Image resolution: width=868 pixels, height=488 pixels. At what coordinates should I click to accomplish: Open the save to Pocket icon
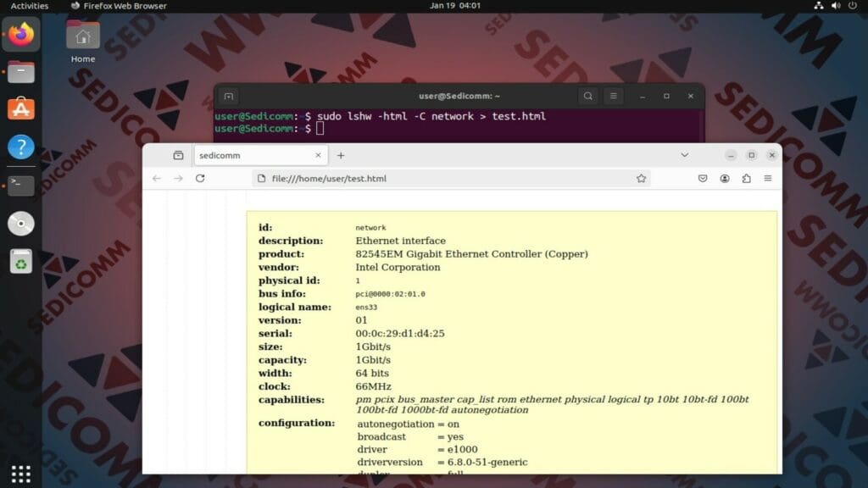click(703, 179)
